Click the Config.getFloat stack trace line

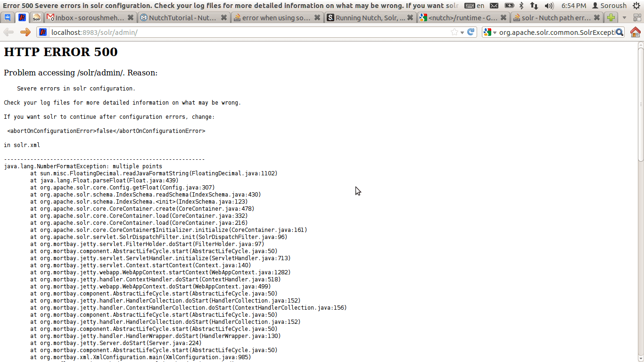[123, 188]
